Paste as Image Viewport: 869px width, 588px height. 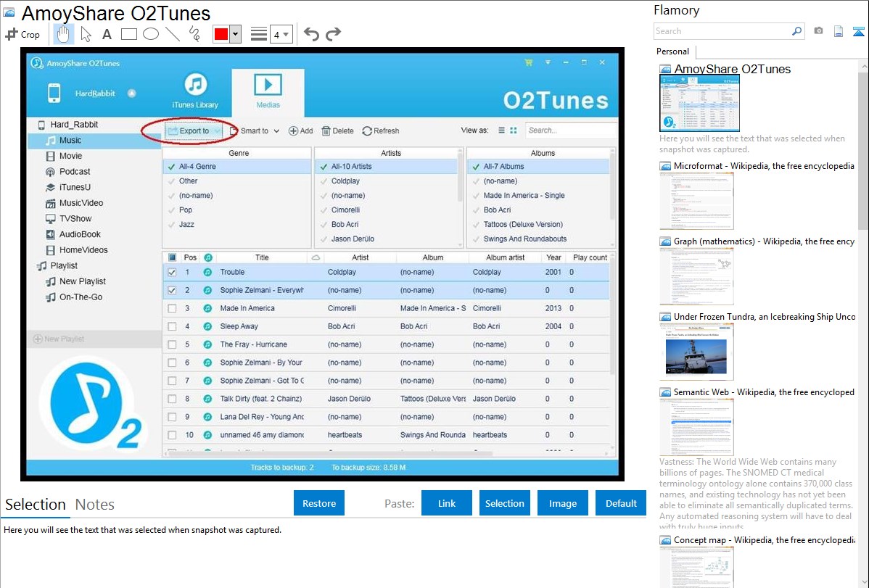(562, 503)
